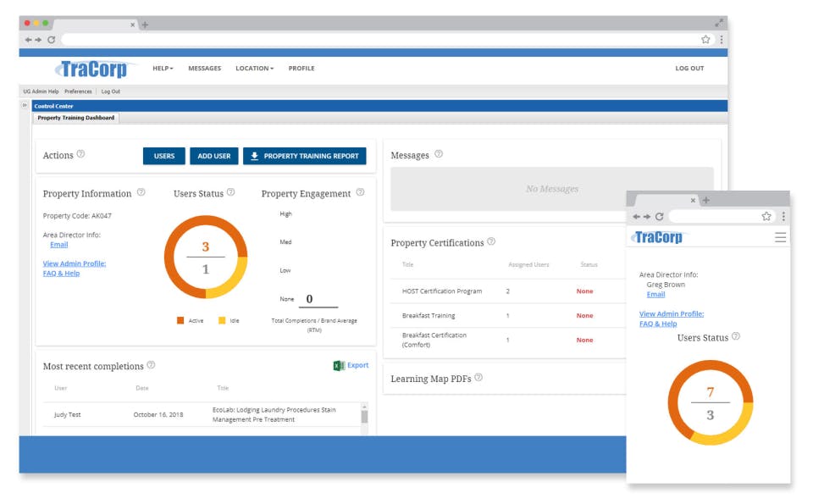Image resolution: width=813 pixels, height=504 pixels.
Task: Click the TraCorp logo
Action: [94, 69]
